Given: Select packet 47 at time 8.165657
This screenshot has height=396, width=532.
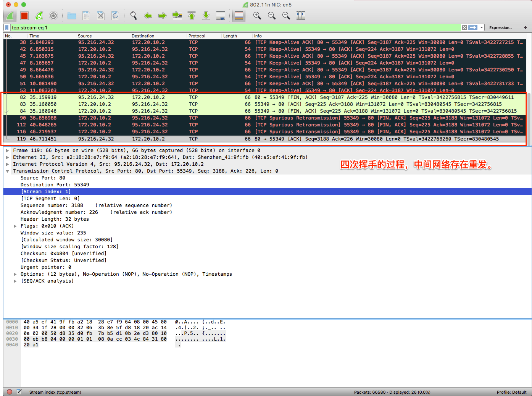Looking at the screenshot, I should click(264, 63).
